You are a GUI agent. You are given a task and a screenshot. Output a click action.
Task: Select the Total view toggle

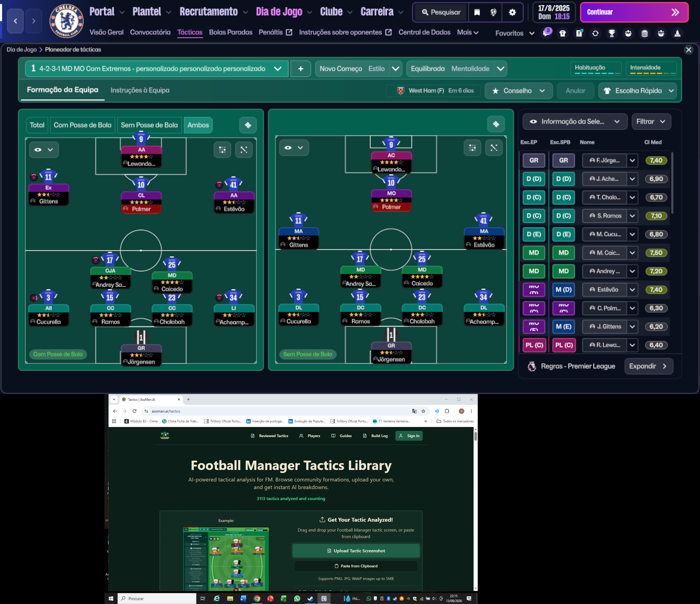[x=37, y=125]
